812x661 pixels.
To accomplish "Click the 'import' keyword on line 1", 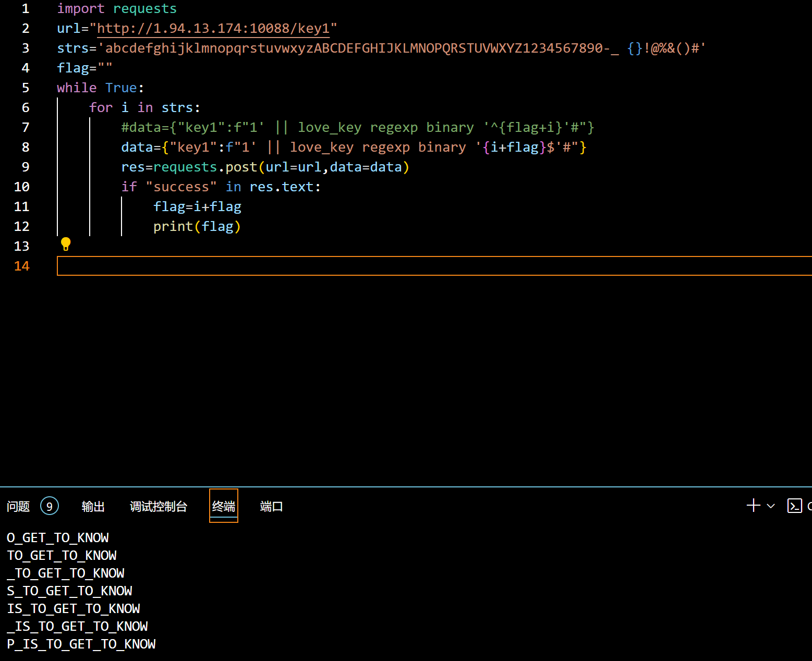I will (x=81, y=8).
